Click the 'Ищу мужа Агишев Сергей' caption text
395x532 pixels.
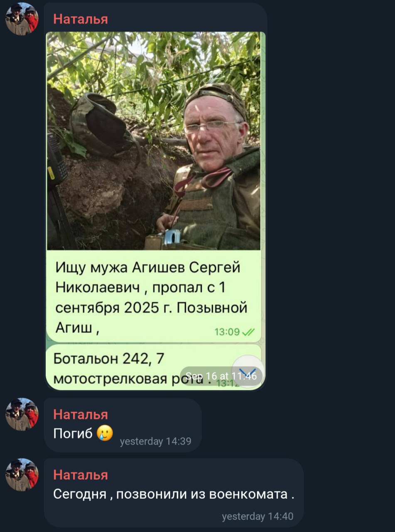[x=148, y=268]
